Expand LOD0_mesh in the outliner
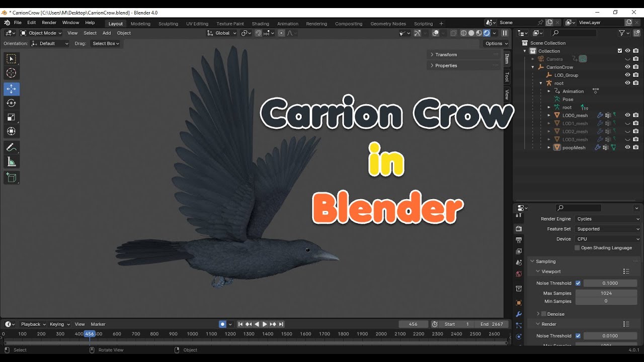The width and height of the screenshot is (644, 362). tap(549, 115)
